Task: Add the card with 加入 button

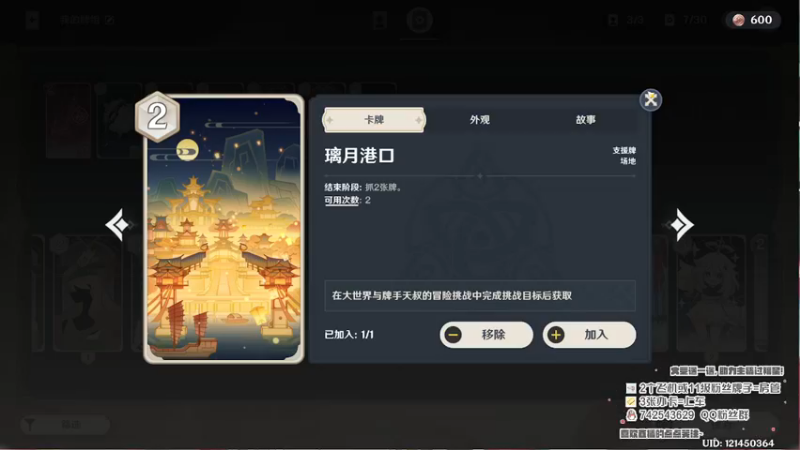Action: point(589,335)
